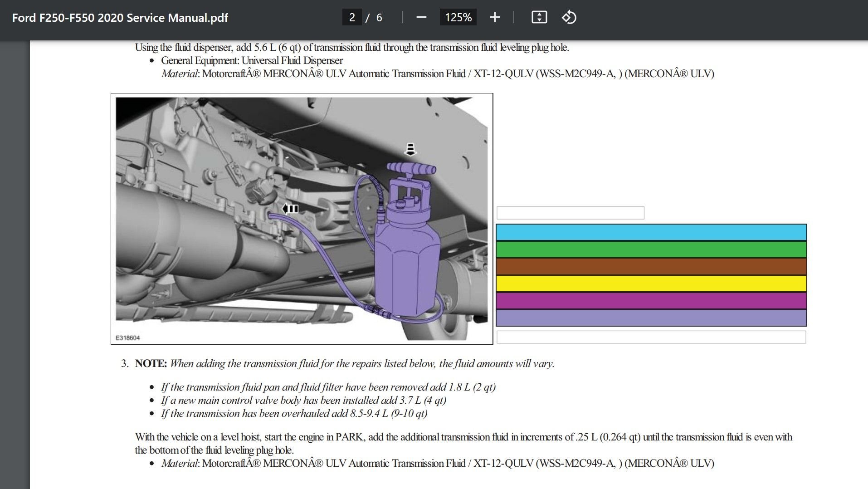Image resolution: width=868 pixels, height=489 pixels.
Task: Toggle the page fit mode icon
Action: point(539,17)
